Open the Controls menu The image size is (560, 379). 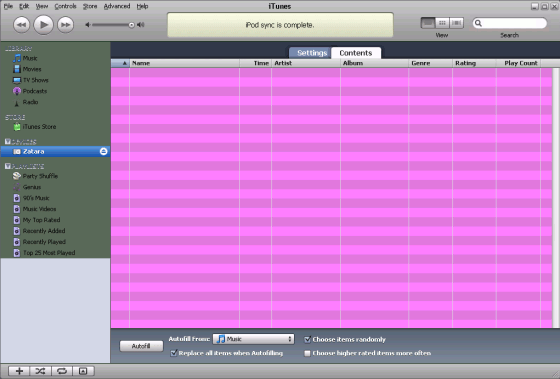point(65,6)
